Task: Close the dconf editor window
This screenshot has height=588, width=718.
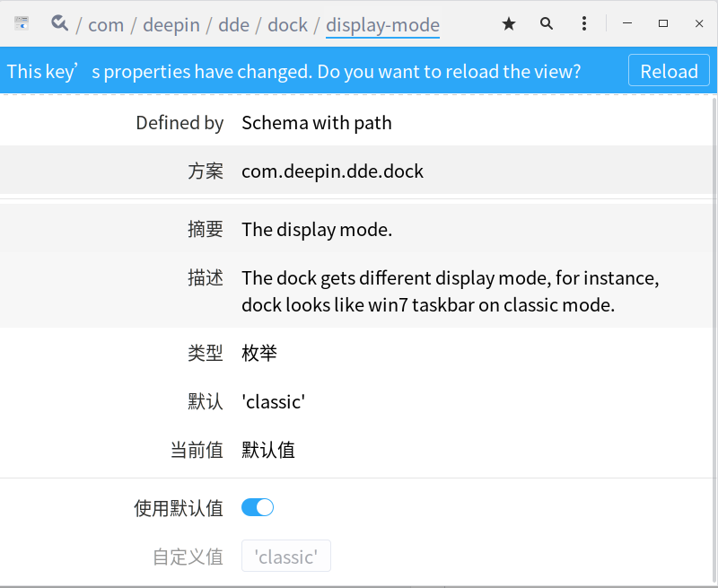Action: coord(699,23)
